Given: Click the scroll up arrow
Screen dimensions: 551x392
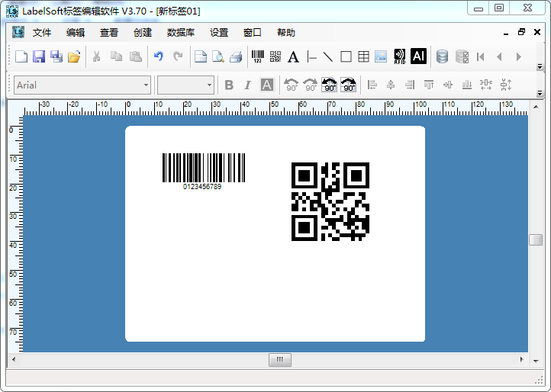Looking at the screenshot, I should (x=536, y=107).
